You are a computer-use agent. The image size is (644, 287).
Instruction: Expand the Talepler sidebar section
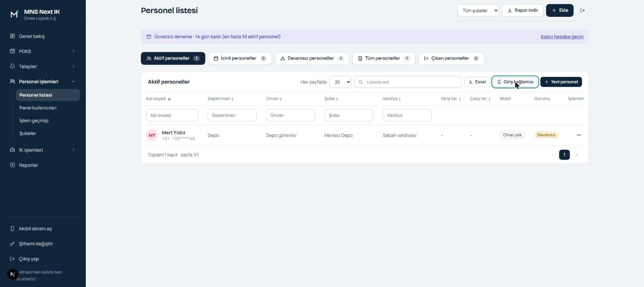pos(43,67)
